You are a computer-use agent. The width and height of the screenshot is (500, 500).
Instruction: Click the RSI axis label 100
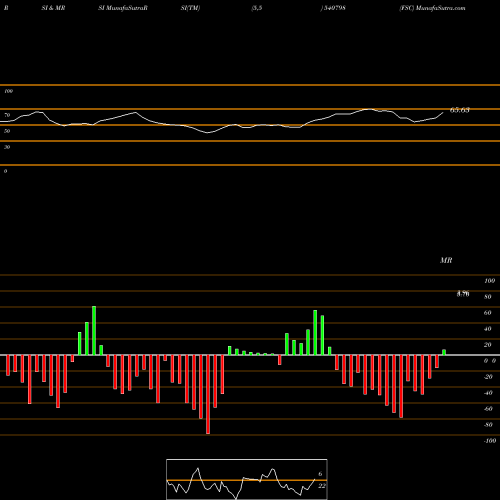pyautogui.click(x=8, y=91)
